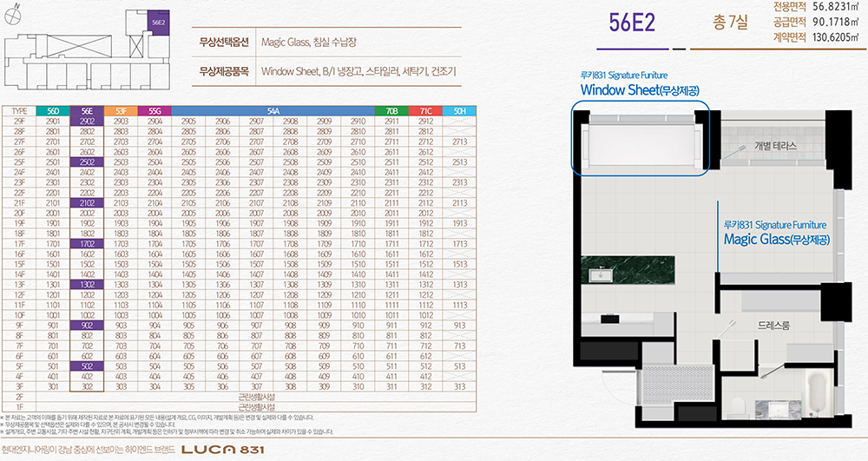Select the magenta 55G type header

pos(155,111)
